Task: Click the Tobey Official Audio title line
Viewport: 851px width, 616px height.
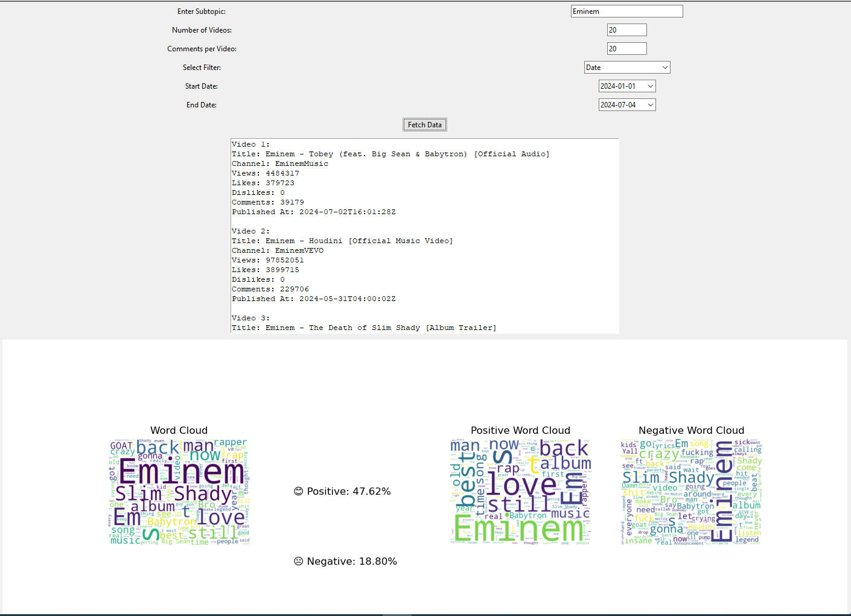Action: (390, 154)
